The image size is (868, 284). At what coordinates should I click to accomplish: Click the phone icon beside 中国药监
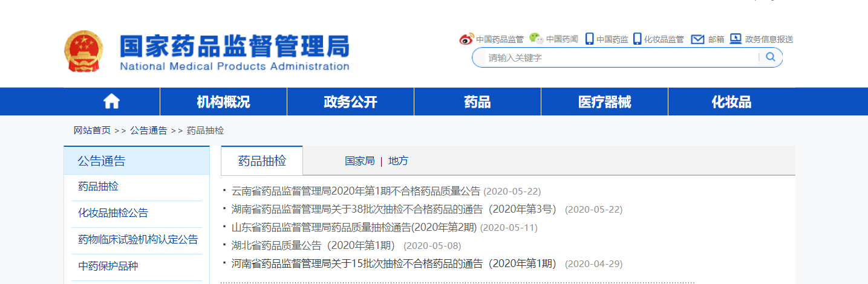[x=590, y=39]
